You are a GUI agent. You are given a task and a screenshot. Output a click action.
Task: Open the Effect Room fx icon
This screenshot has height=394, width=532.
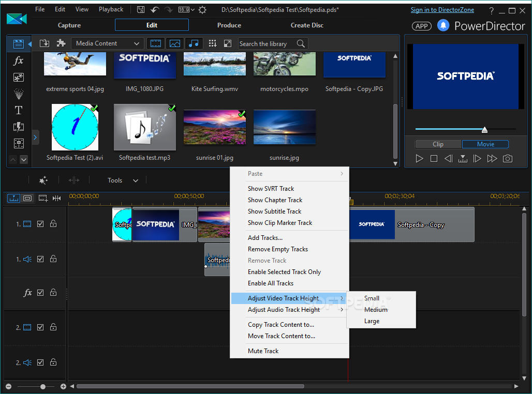[x=18, y=60]
